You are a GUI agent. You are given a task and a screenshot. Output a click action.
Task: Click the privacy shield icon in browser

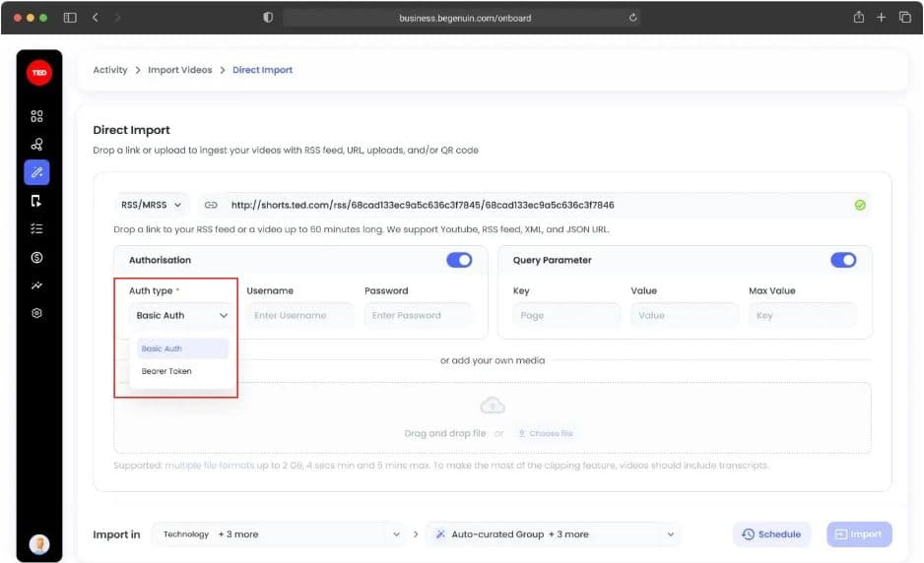pyautogui.click(x=268, y=18)
